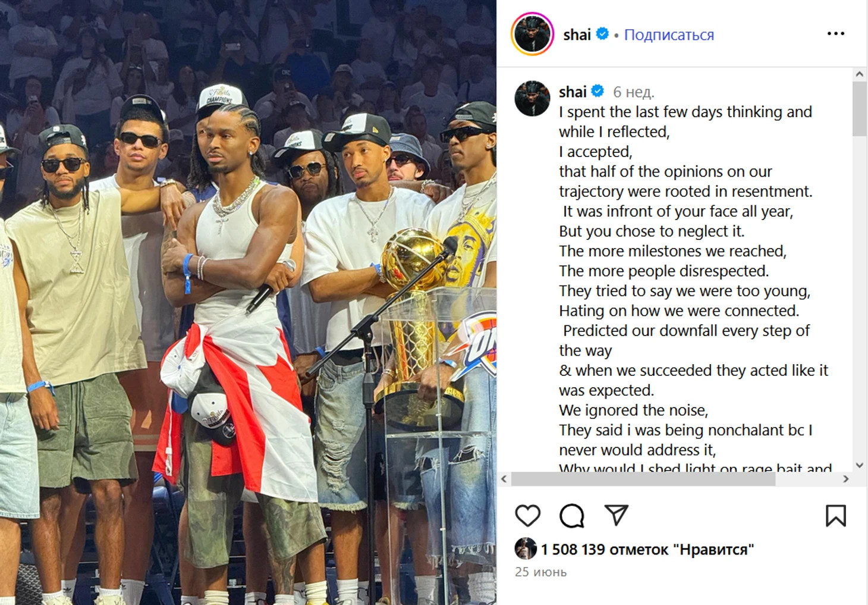The height and width of the screenshot is (605, 868).
Task: Click vertical scrollbar down arrow
Action: [859, 465]
